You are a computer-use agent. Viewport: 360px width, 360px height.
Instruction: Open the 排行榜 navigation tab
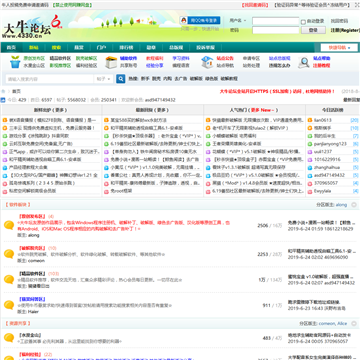click(126, 47)
